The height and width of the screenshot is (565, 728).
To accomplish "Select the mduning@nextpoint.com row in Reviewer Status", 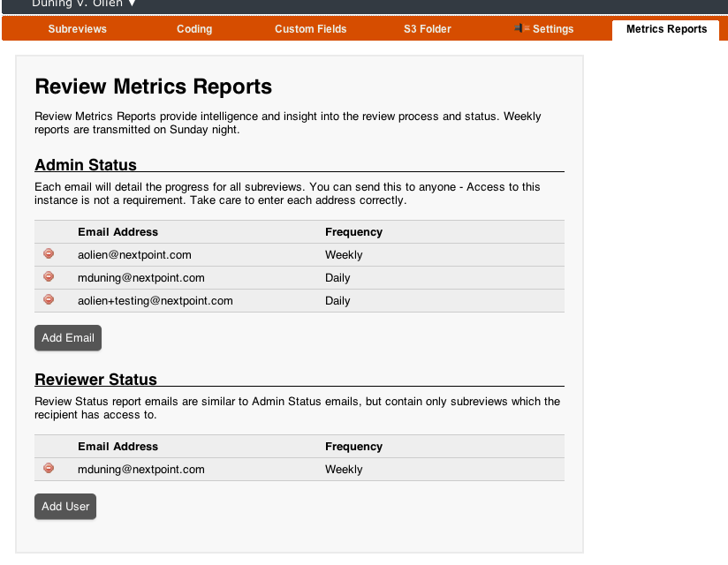I will [x=141, y=468].
